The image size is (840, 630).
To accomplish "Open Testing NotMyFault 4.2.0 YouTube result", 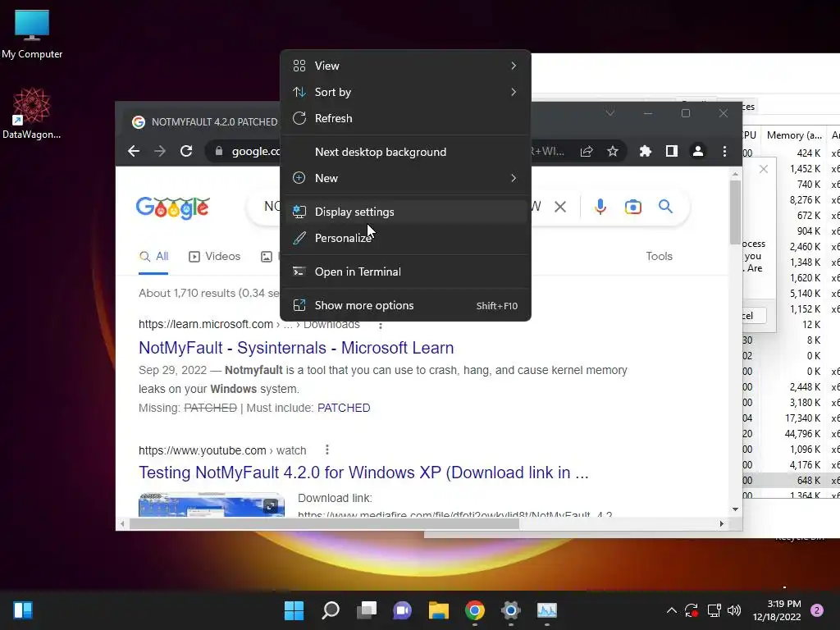I will pos(363,472).
